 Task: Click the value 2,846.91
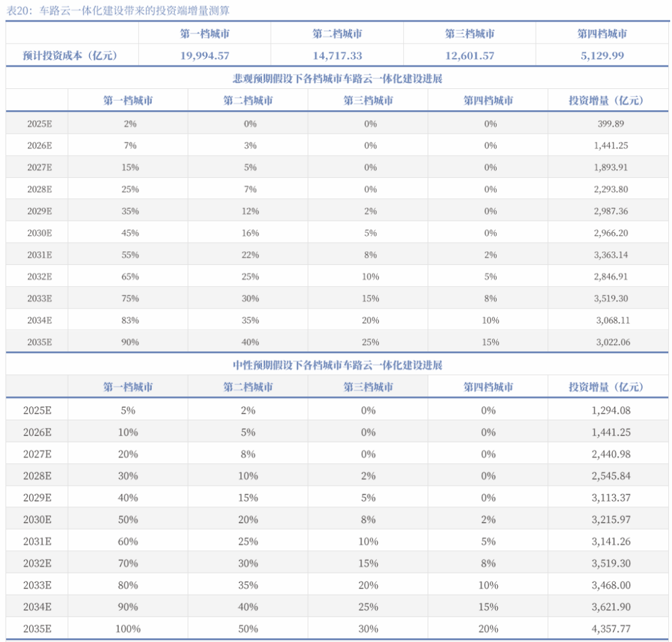click(x=611, y=277)
